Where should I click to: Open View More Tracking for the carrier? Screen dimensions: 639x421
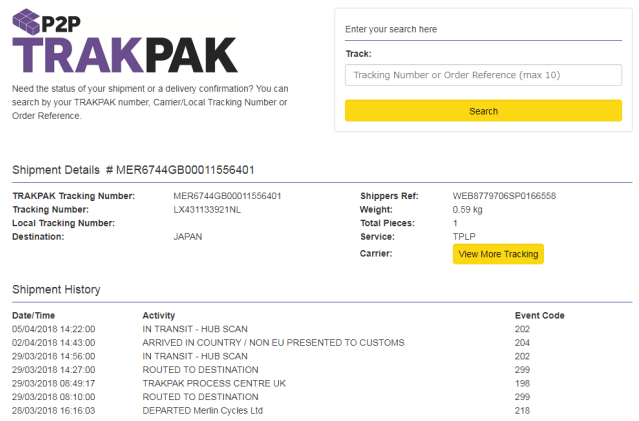pos(498,254)
